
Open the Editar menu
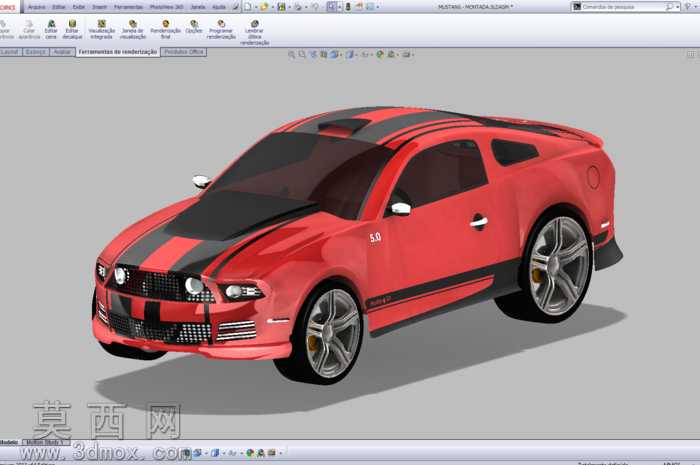tap(59, 7)
